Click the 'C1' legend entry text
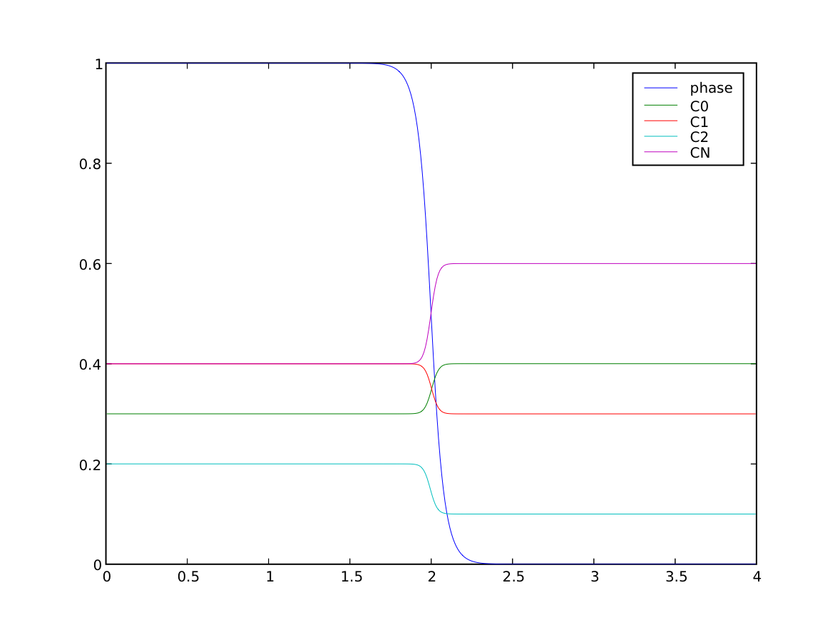This screenshot has width=840, height=635. [699, 122]
